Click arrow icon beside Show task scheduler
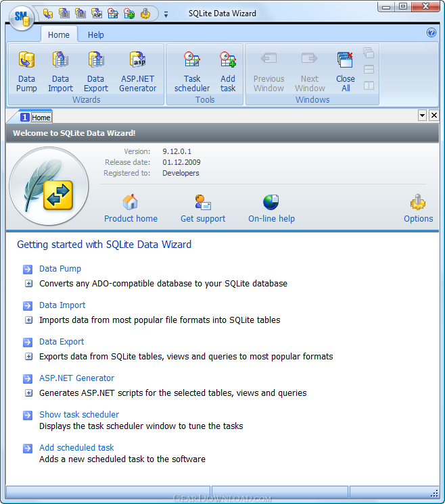The width and height of the screenshot is (445, 504). pyautogui.click(x=28, y=415)
